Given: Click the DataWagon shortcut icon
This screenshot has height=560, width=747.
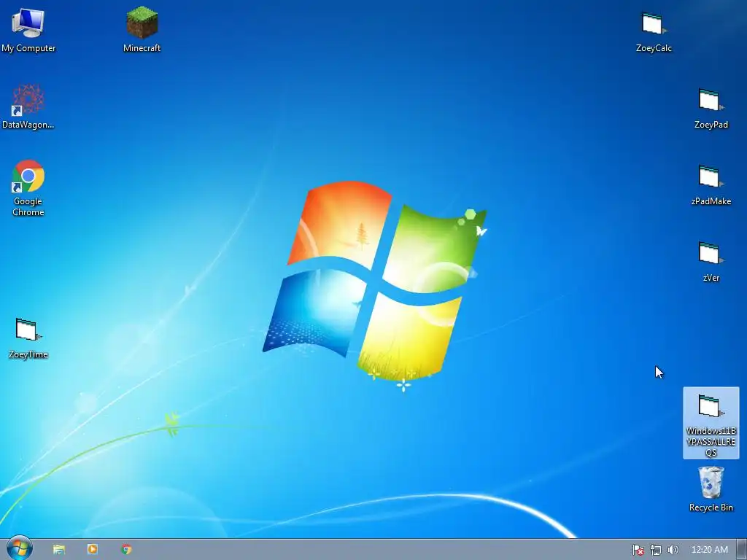Looking at the screenshot, I should pos(28,106).
